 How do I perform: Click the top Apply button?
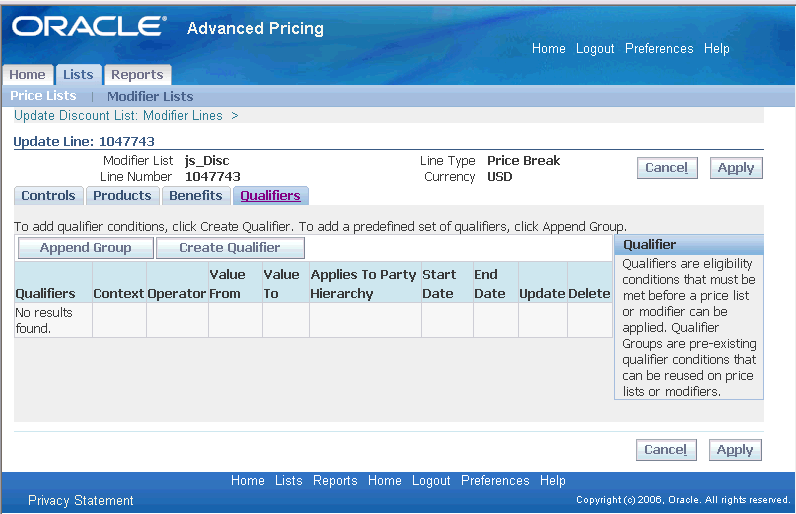[x=736, y=168]
